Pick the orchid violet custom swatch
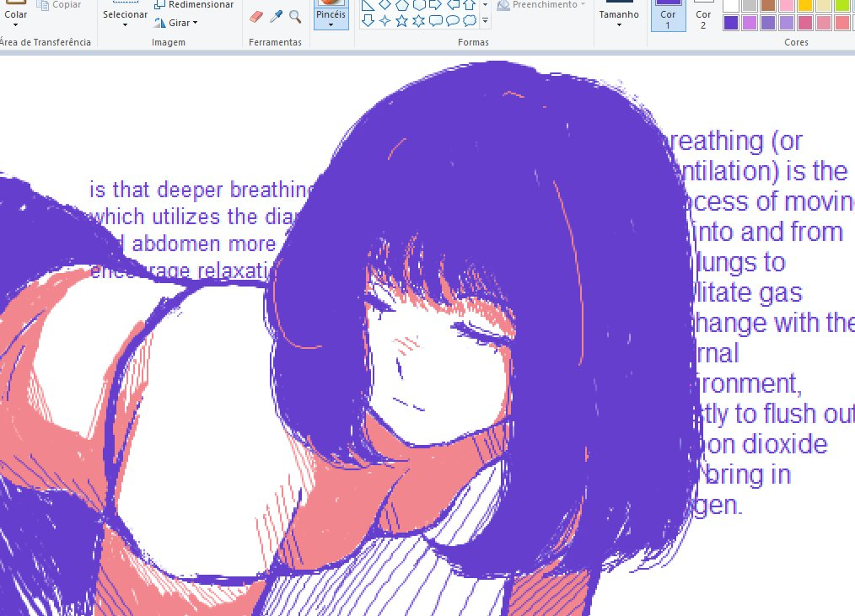The height and width of the screenshot is (616, 855). pos(750,23)
